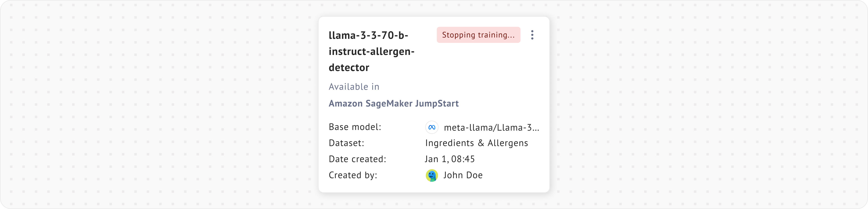Screen dimensions: 868x209
Task: Click the 'Dataset:' label
Action: (x=346, y=143)
